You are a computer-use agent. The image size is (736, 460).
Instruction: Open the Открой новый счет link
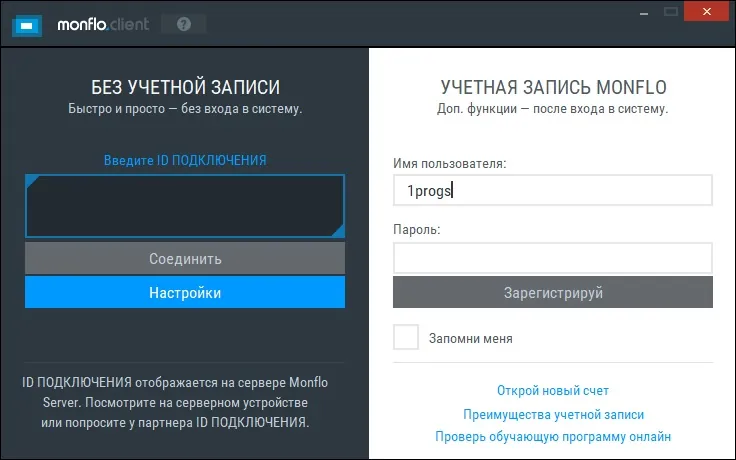(x=552, y=391)
